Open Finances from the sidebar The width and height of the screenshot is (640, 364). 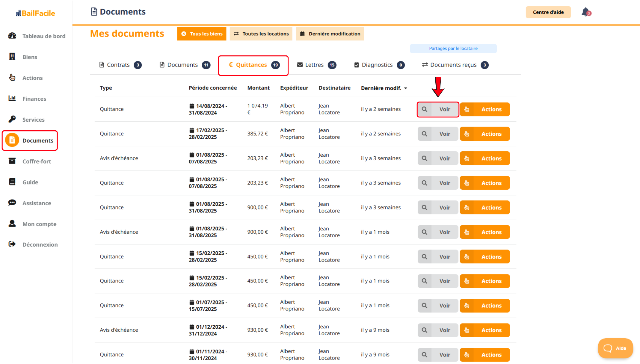[34, 99]
